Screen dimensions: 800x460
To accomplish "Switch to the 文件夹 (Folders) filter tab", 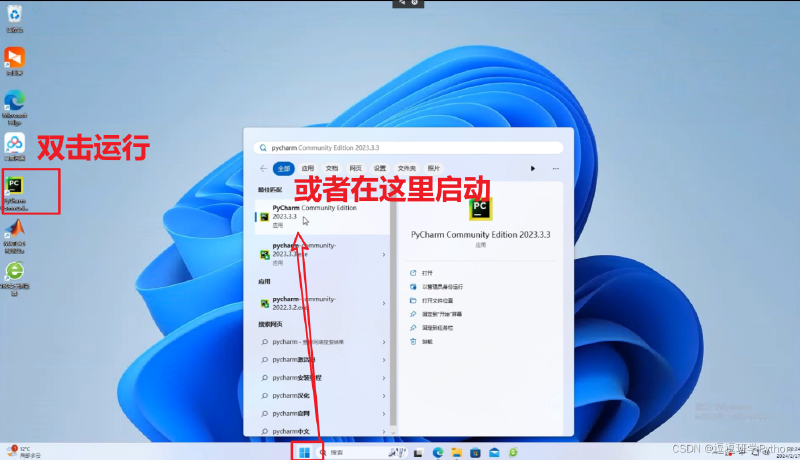I will [x=407, y=168].
